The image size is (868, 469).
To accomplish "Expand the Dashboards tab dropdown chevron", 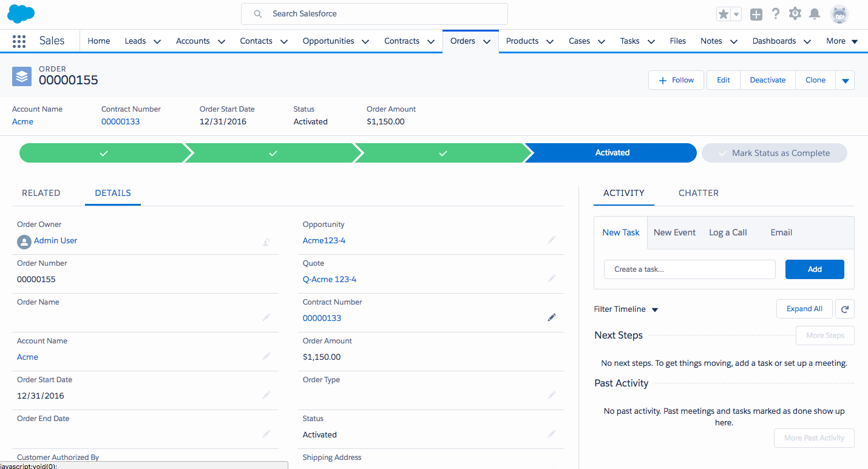I will (x=807, y=42).
